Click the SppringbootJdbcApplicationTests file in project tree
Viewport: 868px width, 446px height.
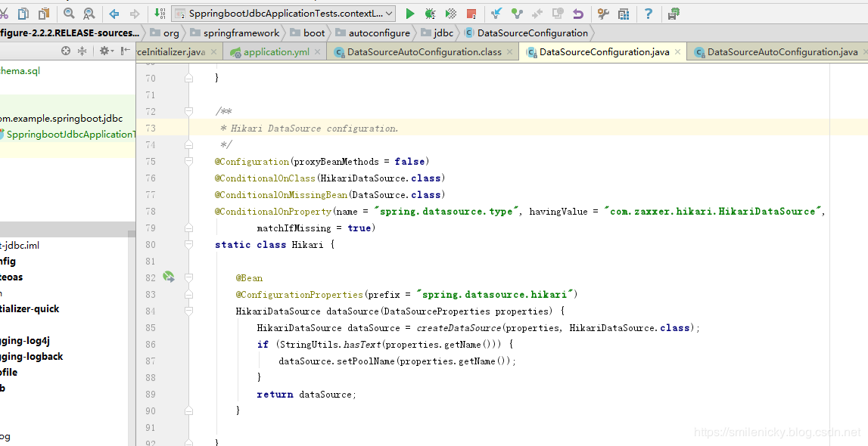click(x=67, y=135)
